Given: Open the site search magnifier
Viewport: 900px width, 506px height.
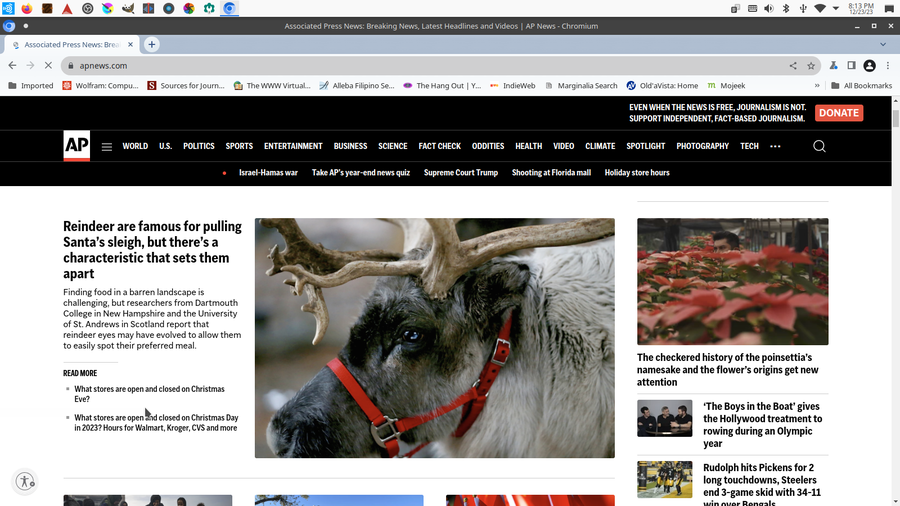Looking at the screenshot, I should (x=819, y=146).
